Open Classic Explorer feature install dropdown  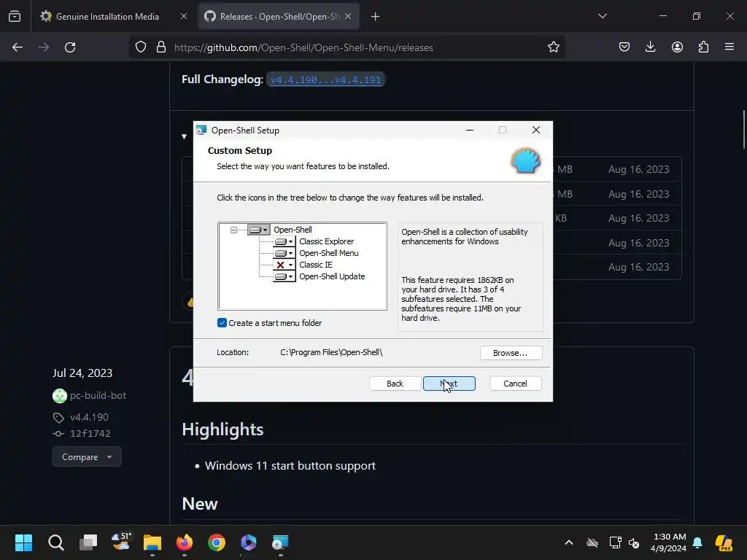285,241
